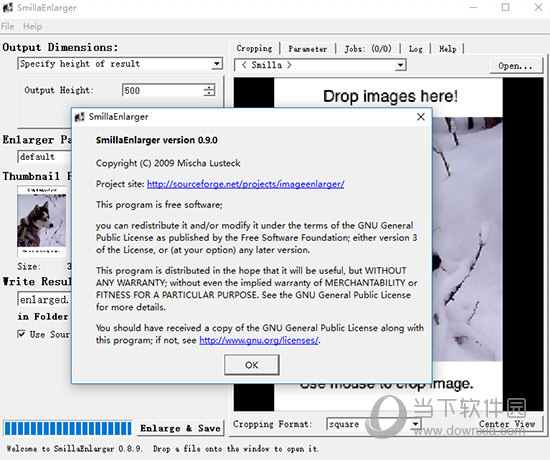Switch to the Log tab

pos(416,49)
